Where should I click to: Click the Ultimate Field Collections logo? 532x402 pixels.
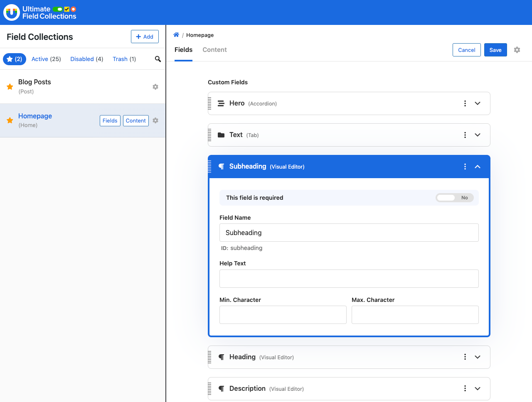[40, 12]
